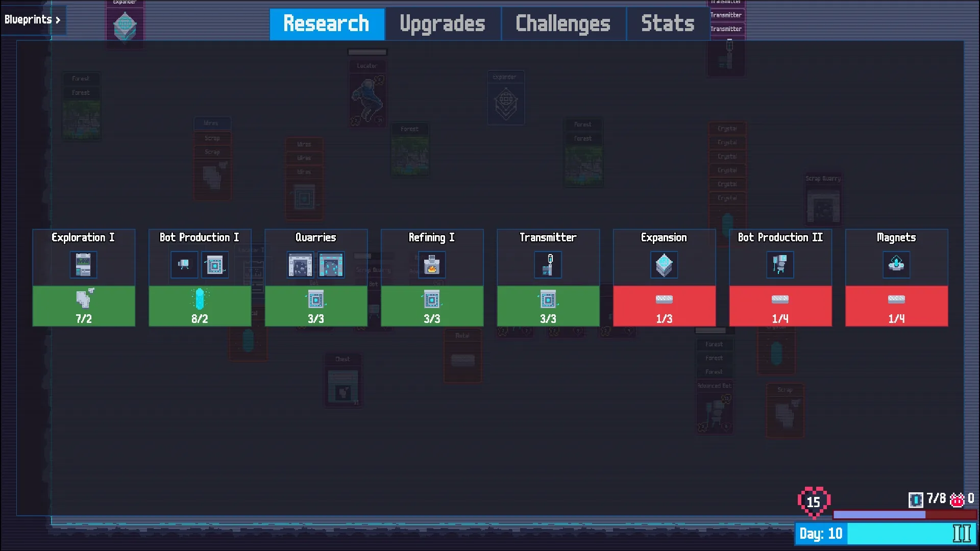Open the Upgrades tab
Screen dimensions: 980x551
[x=443, y=24]
